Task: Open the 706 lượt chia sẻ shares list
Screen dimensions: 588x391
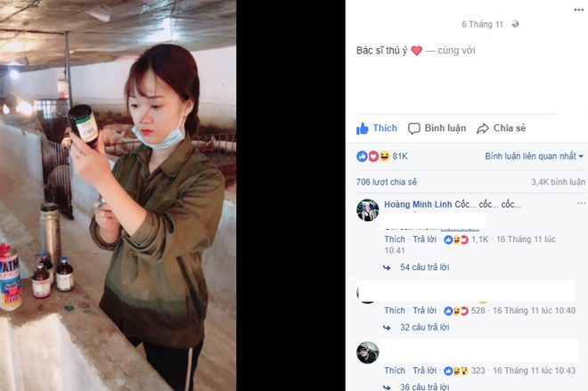Action: (386, 182)
